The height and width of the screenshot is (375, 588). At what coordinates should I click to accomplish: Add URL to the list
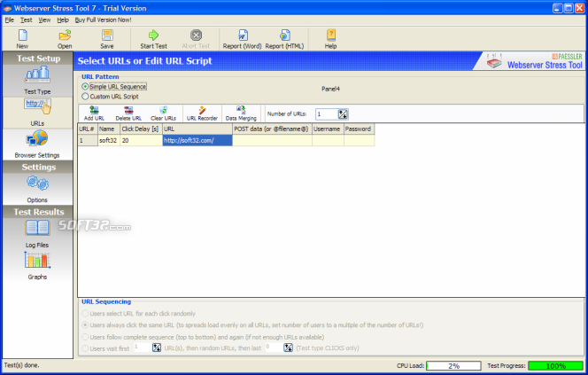(94, 113)
